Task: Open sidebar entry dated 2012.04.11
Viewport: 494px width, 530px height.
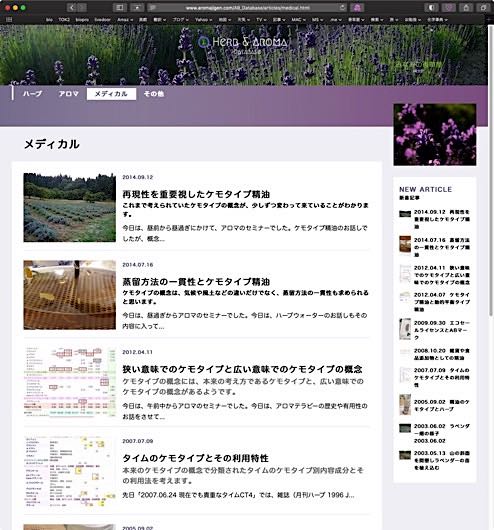Action: click(435, 275)
